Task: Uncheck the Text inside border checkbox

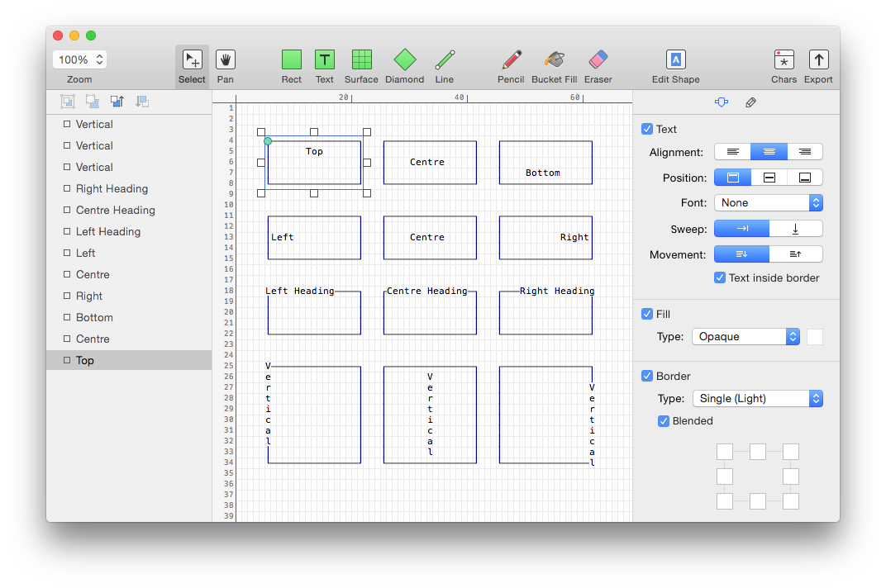Action: tap(720, 277)
